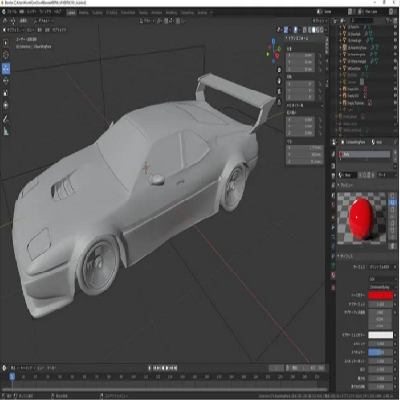This screenshot has height=400, width=400.
Task: Choose the Scale tool
Action: pyautogui.click(x=6, y=93)
